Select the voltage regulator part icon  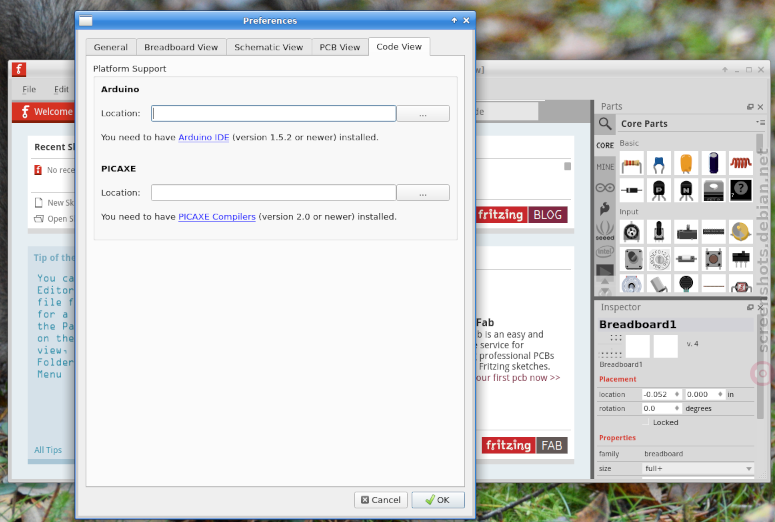(713, 190)
